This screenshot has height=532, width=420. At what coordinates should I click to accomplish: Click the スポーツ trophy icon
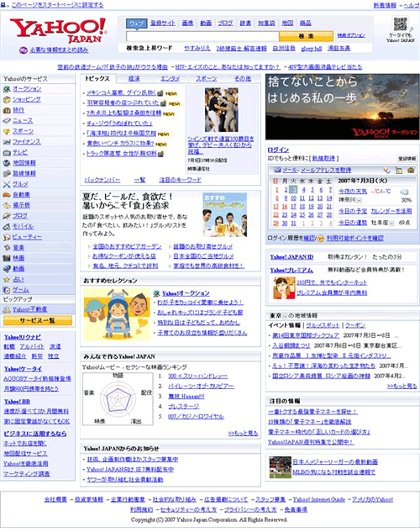click(x=7, y=131)
